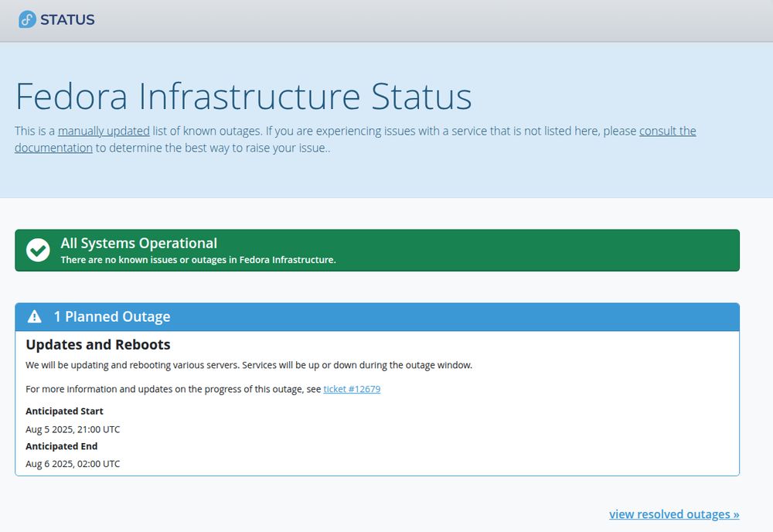Click 'view resolved outages »' link
The height and width of the screenshot is (532, 773).
(x=674, y=514)
